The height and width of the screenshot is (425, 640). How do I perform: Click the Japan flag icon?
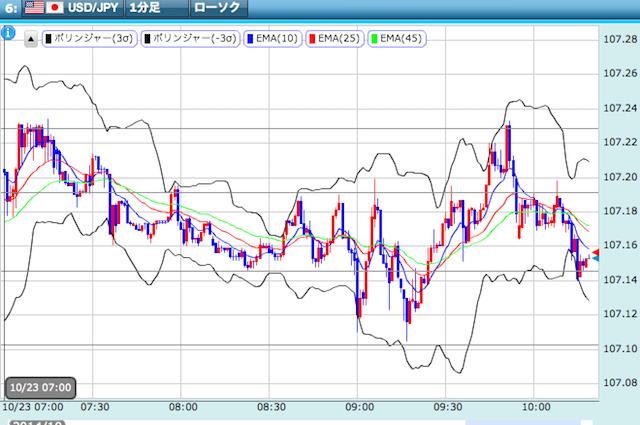tap(54, 7)
